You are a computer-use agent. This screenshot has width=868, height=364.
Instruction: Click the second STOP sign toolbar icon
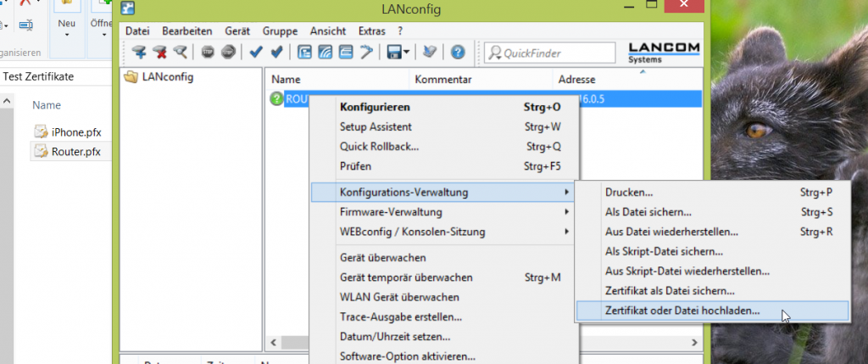point(229,53)
